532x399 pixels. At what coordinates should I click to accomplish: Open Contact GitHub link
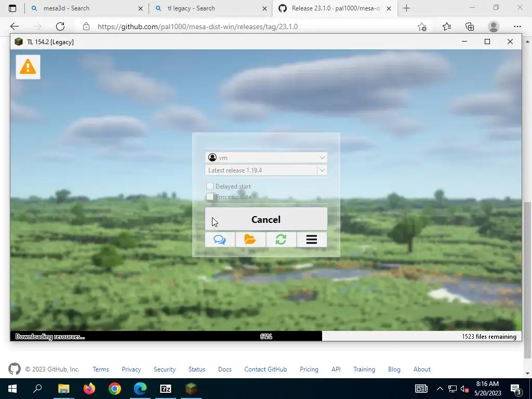click(265, 369)
